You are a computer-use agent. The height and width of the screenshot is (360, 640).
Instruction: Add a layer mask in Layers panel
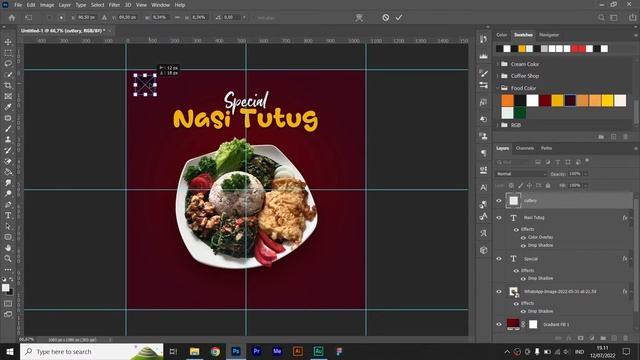(580, 338)
